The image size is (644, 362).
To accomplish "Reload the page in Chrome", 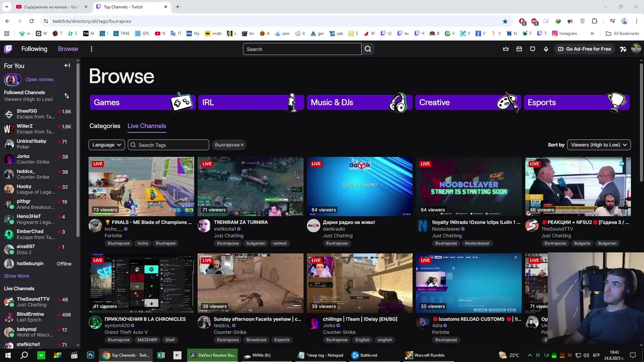I will pos(31,21).
